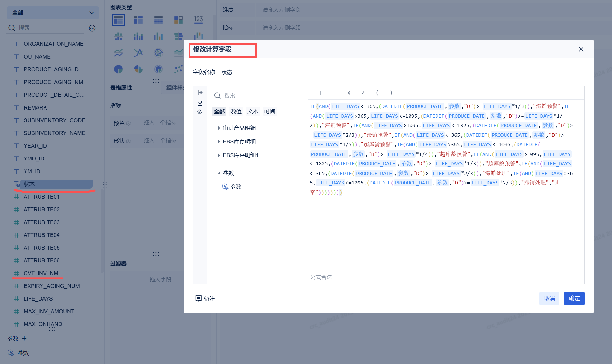Image resolution: width=612 pixels, height=364 pixels.
Task: Select the 参数 item under parameters tree
Action: click(235, 187)
